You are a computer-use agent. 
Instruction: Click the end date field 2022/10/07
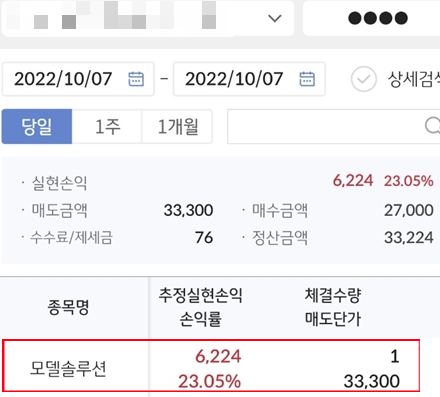[249, 79]
